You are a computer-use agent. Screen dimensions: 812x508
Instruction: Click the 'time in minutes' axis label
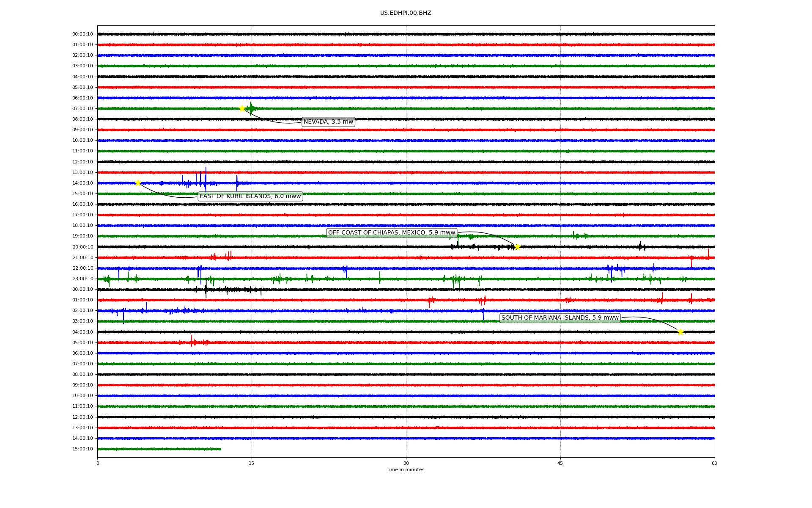click(x=406, y=470)
